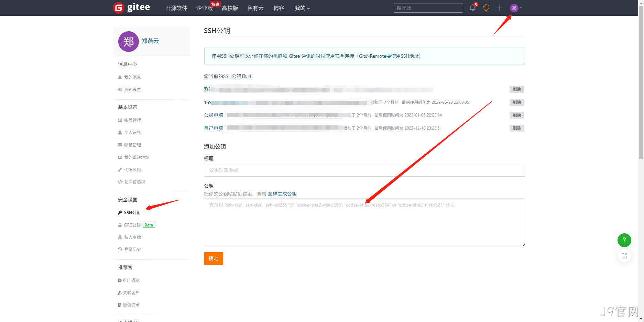644x322 pixels.
Task: Click the plus icon to create new
Action: tap(500, 8)
